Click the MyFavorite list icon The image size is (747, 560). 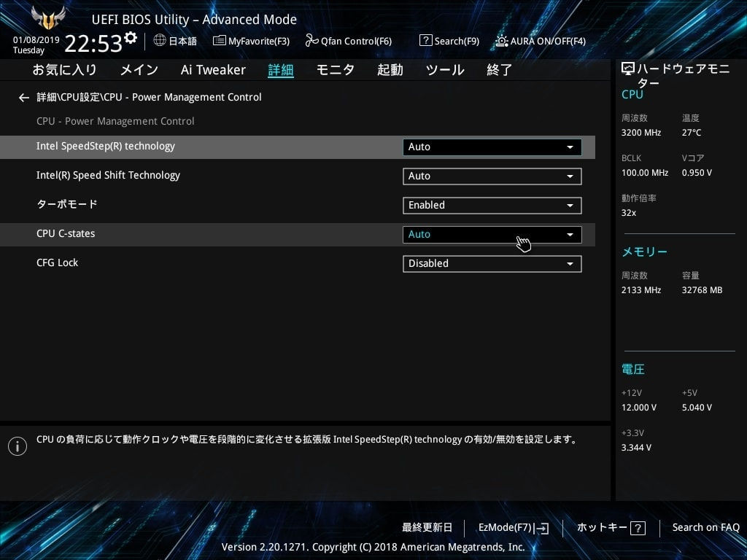pyautogui.click(x=219, y=41)
